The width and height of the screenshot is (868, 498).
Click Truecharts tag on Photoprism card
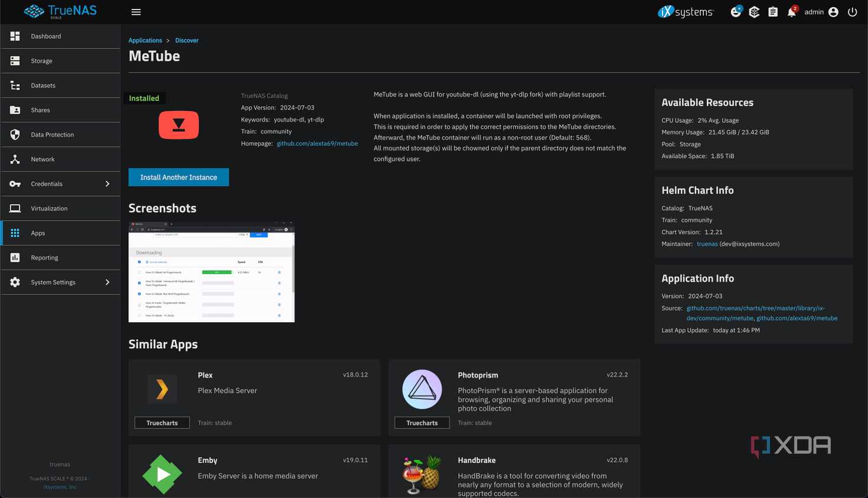coord(422,423)
